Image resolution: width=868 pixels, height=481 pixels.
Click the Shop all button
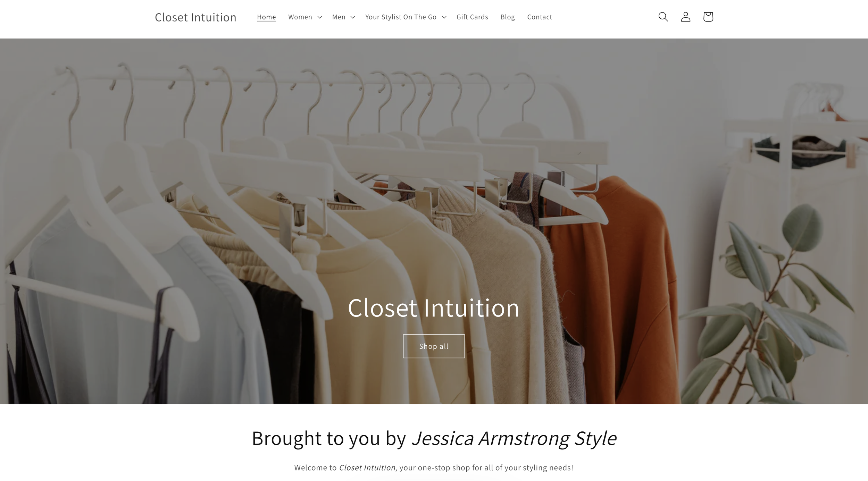click(434, 346)
